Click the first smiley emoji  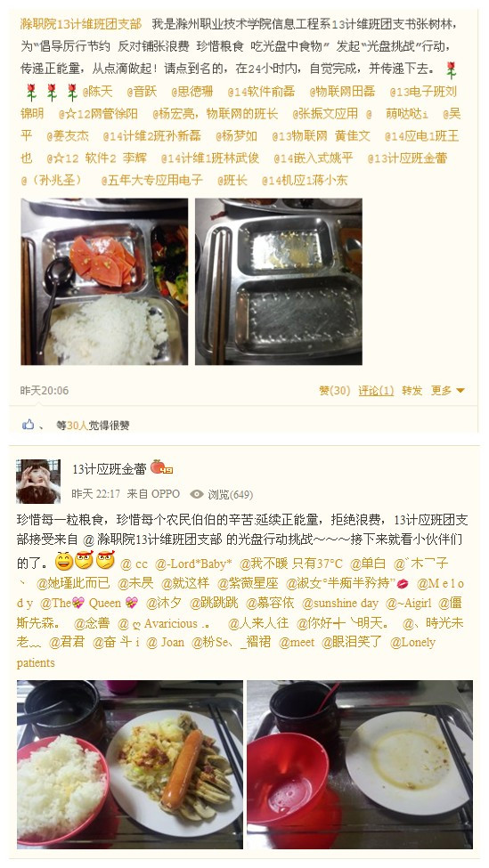tap(64, 562)
